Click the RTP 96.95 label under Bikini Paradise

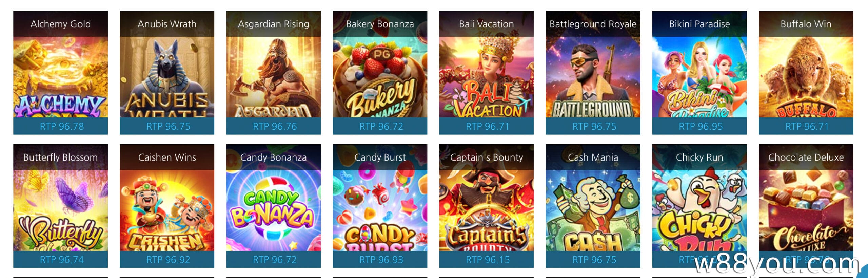coord(701,126)
